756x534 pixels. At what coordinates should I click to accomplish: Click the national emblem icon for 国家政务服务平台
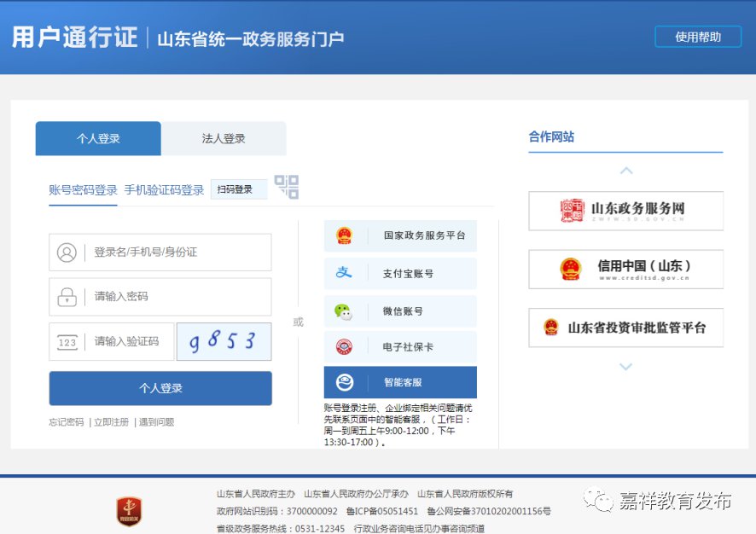pyautogui.click(x=343, y=235)
